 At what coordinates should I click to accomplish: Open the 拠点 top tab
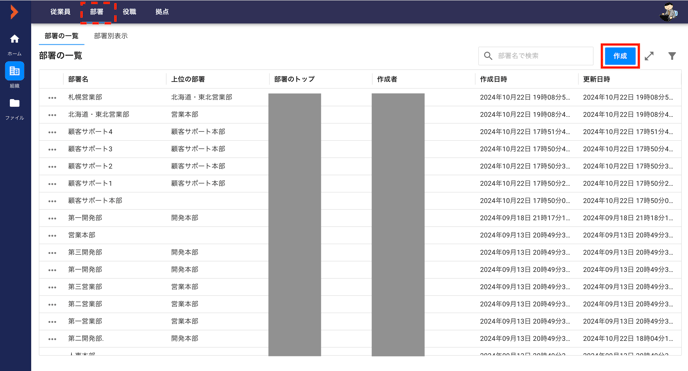coord(162,12)
